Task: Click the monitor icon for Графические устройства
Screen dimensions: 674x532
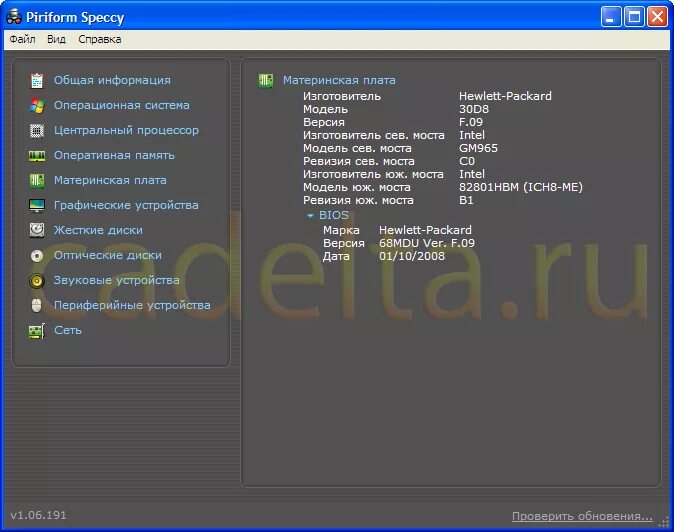Action: [37, 206]
